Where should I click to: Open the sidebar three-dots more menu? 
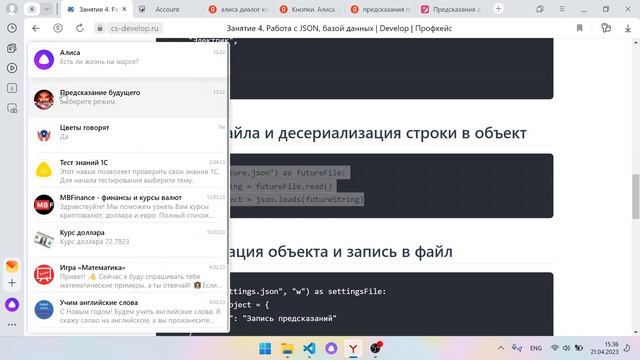point(12,325)
